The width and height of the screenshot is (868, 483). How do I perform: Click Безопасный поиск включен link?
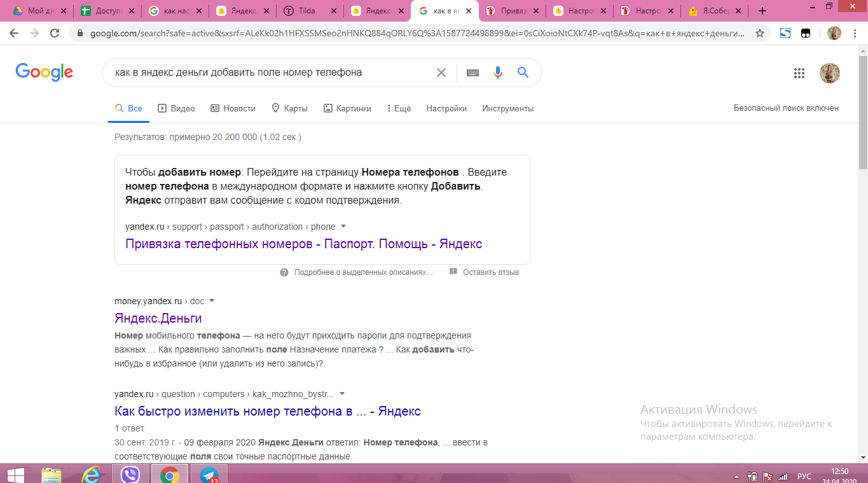tap(786, 108)
